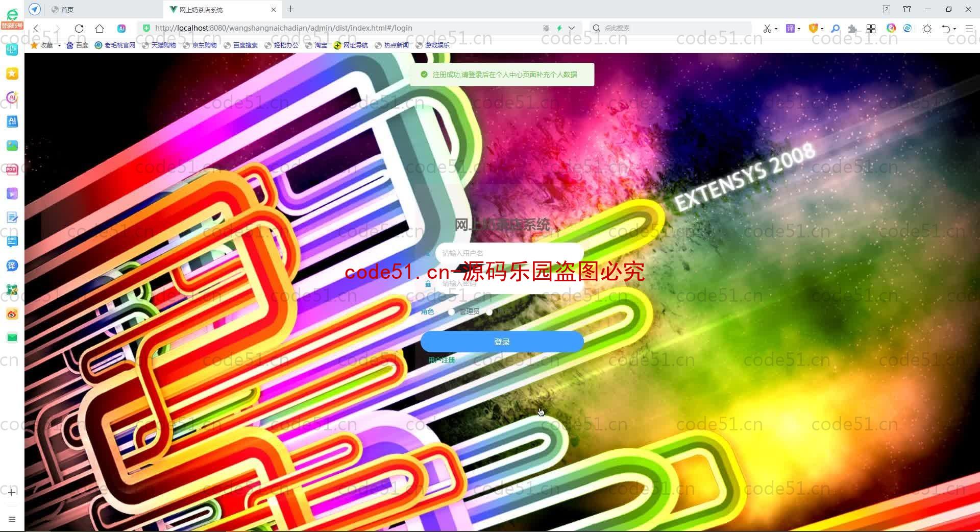Viewport: 980px width, 532px height.
Task: Open the sidebar PDF tool icon
Action: coord(12,169)
